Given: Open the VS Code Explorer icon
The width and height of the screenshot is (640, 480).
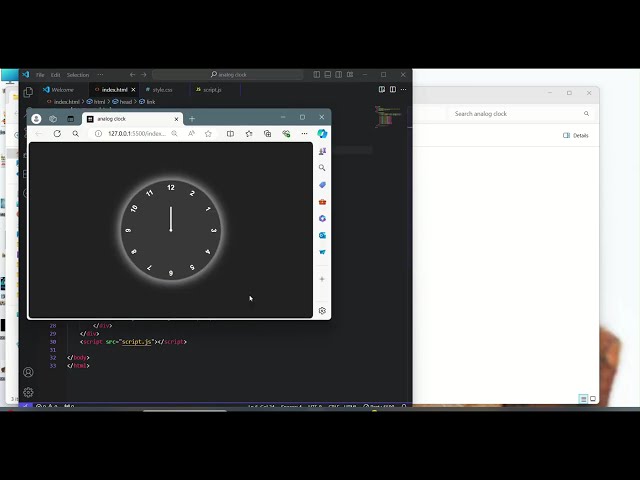Looking at the screenshot, I should (28, 92).
